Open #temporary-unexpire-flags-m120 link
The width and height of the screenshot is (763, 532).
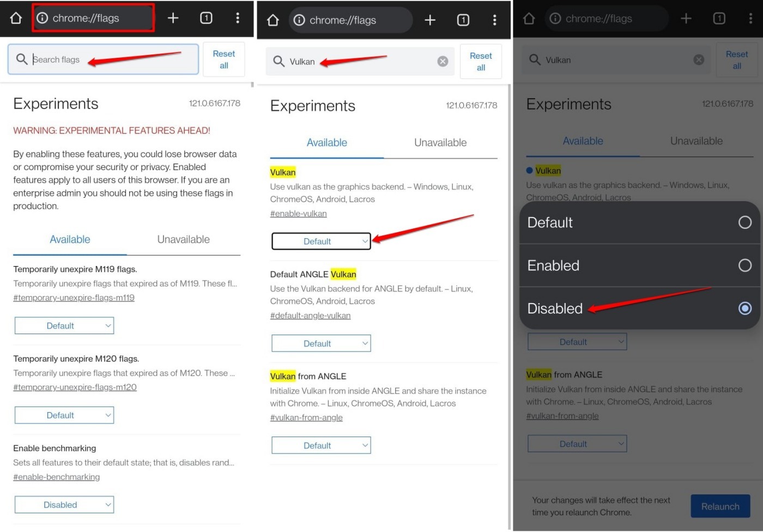[x=75, y=388]
